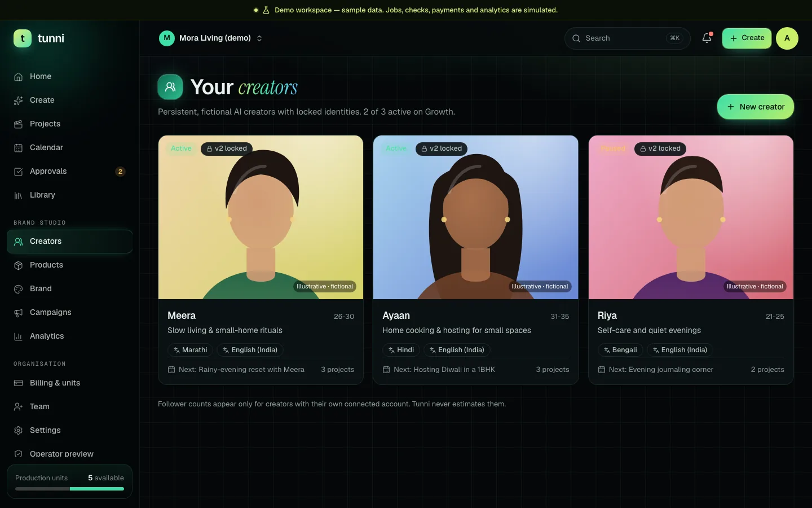Click the Calendar sidebar icon
Screen dimensions: 812x508
(19, 148)
